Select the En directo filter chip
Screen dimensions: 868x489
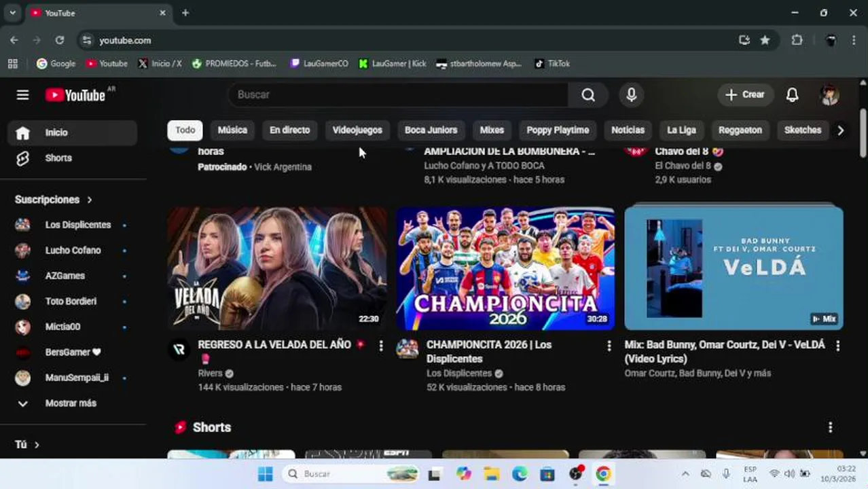click(289, 130)
